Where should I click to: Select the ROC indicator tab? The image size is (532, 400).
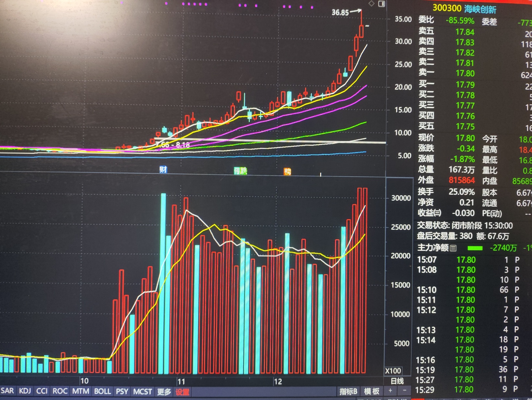pyautogui.click(x=60, y=391)
